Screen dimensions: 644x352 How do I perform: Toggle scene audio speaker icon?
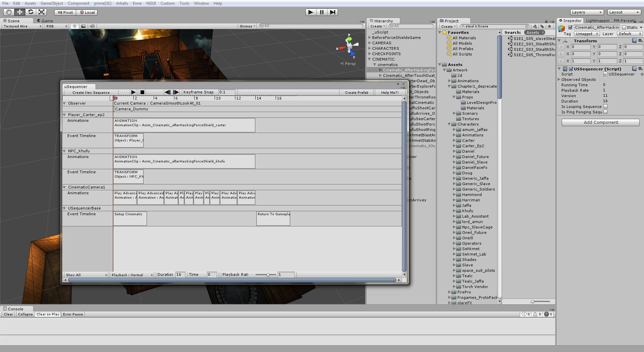tap(92, 26)
